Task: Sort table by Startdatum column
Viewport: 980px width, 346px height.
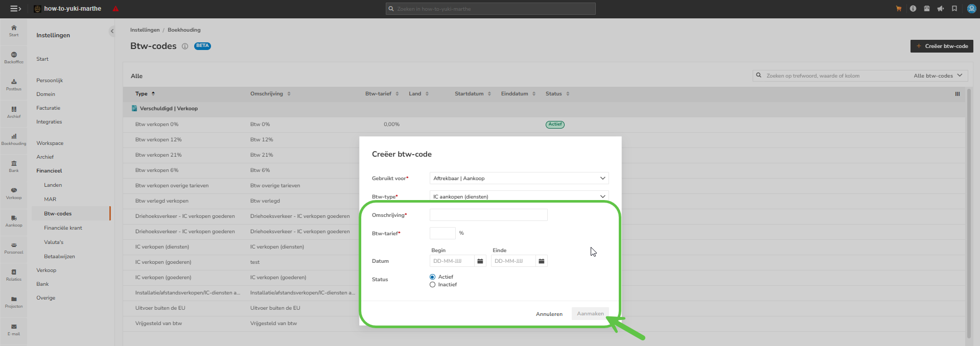Action: pyautogui.click(x=473, y=94)
